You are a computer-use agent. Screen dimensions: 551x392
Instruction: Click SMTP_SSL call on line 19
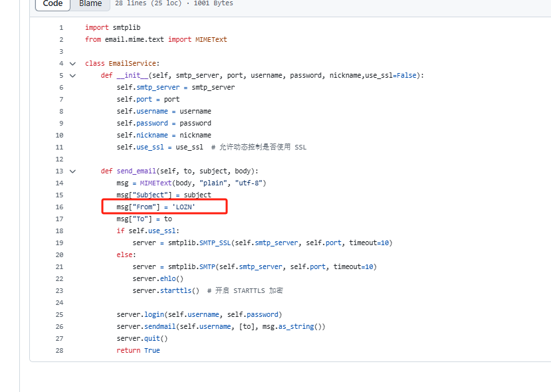(215, 243)
